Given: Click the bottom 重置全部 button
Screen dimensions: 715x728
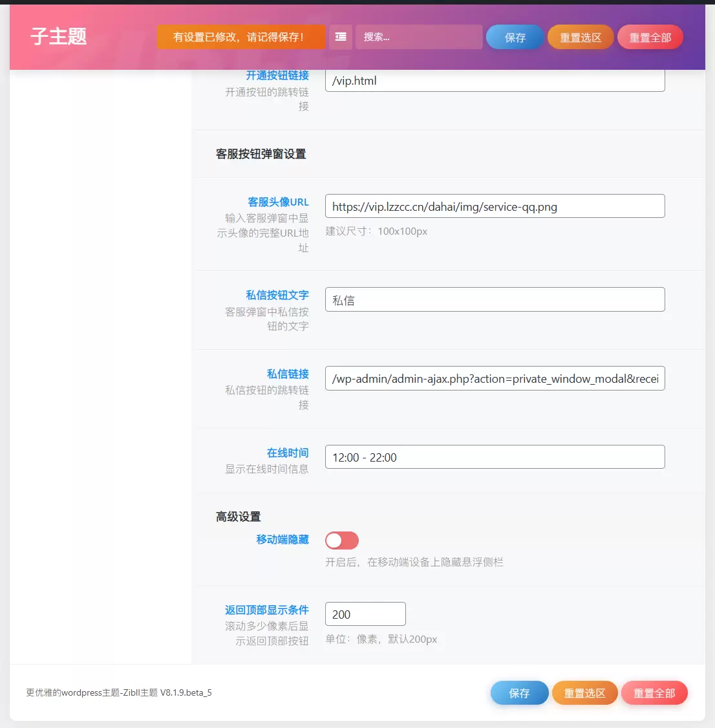Looking at the screenshot, I should pos(654,692).
